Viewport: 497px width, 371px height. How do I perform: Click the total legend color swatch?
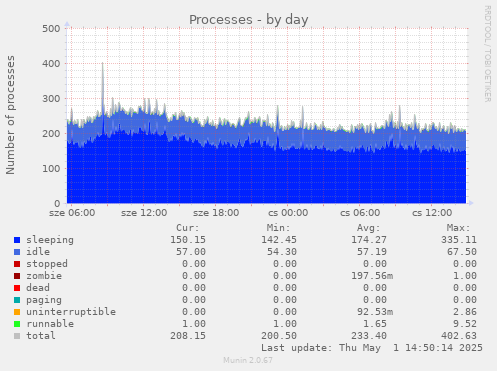(17, 336)
